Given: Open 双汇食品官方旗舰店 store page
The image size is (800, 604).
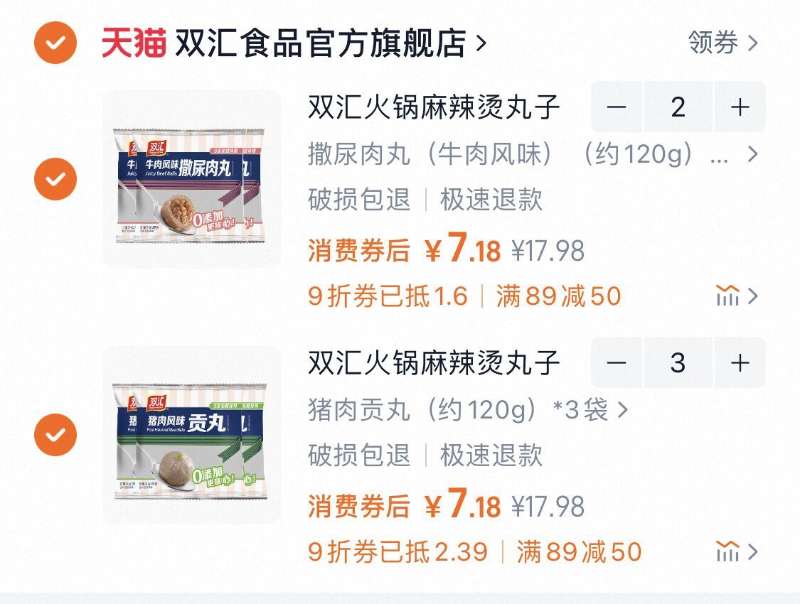Looking at the screenshot, I should point(330,43).
